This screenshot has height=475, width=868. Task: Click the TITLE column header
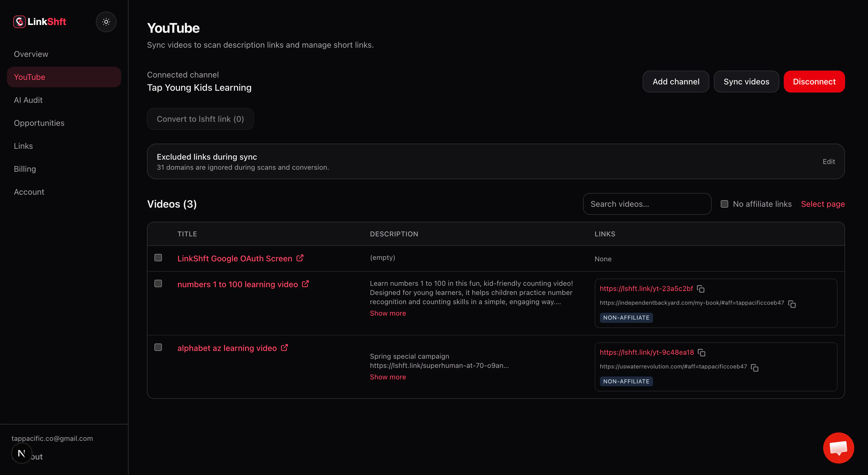pos(187,234)
